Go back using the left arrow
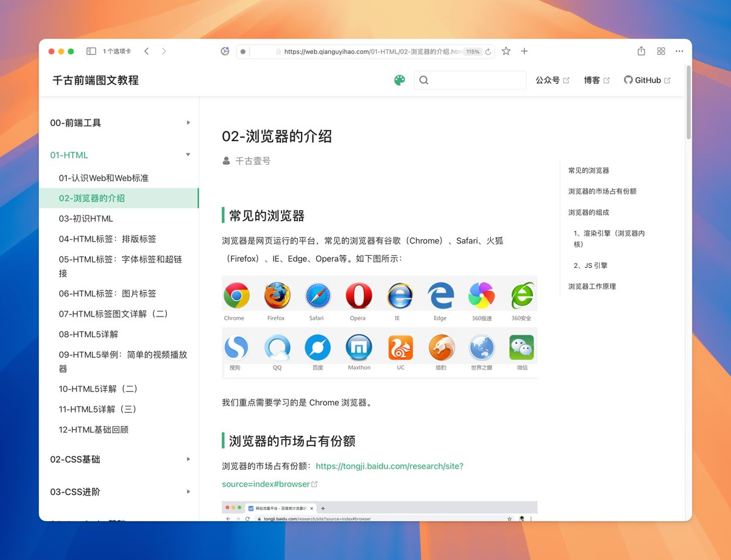 147,52
